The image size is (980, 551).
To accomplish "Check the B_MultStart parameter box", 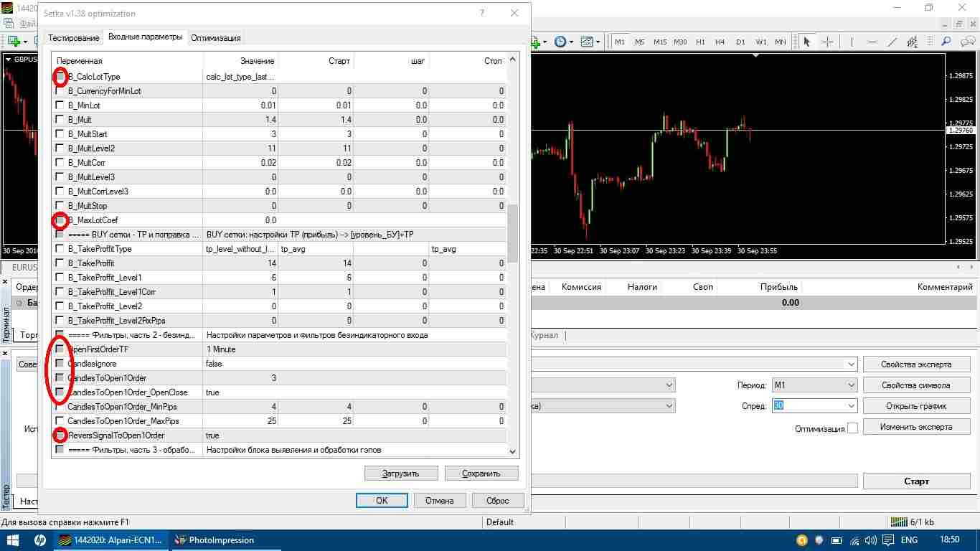I will pos(60,134).
